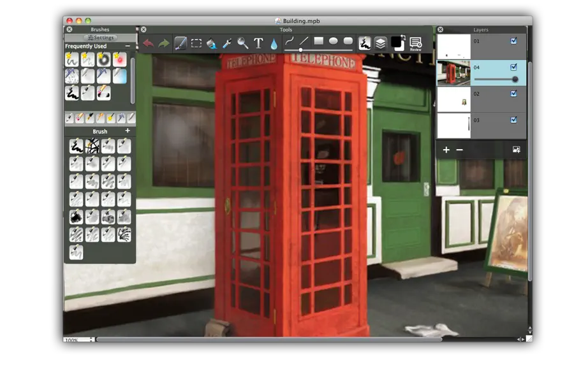Click the Undo arrow icon

(x=149, y=43)
